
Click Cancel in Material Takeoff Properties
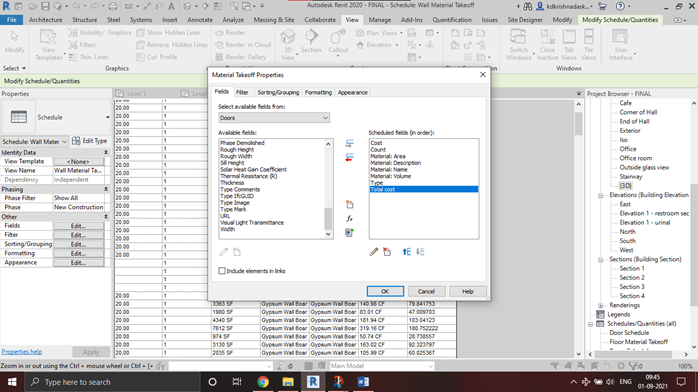[x=426, y=291]
